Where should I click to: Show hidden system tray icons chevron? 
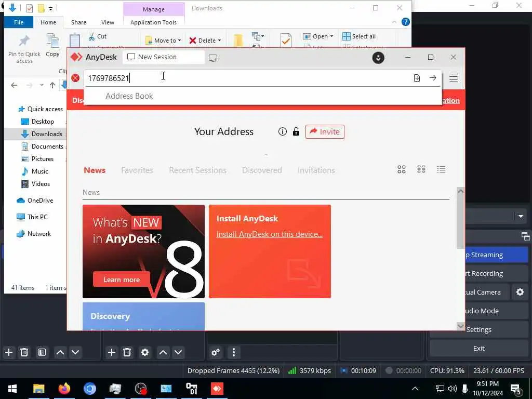pos(415,389)
